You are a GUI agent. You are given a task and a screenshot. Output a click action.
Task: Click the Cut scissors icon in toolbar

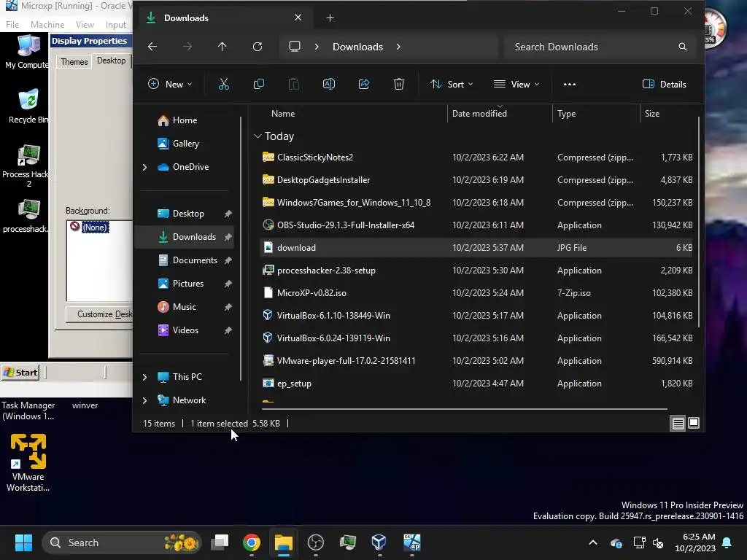coord(223,85)
